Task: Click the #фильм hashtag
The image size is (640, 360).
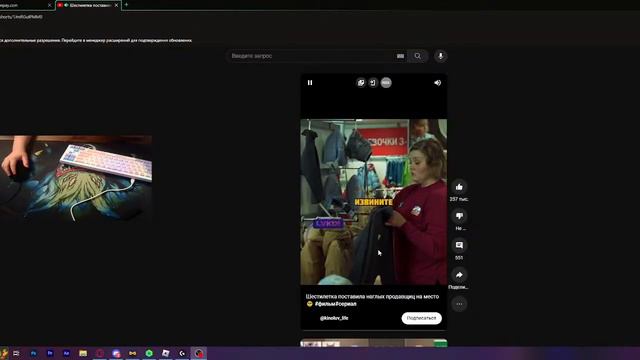Action: coord(325,304)
